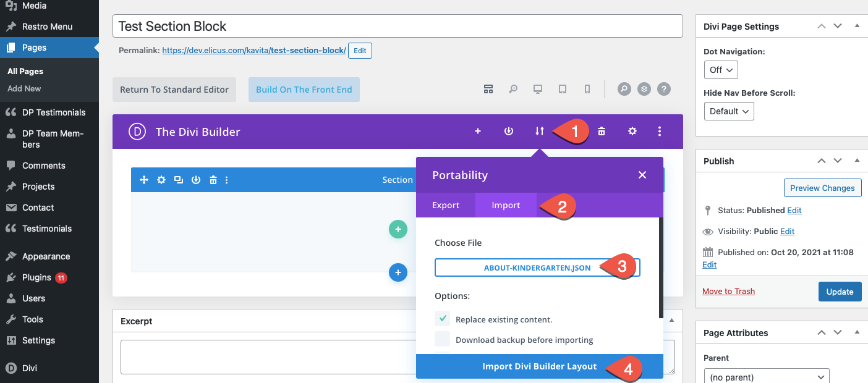Switch to wireframe view mode

488,89
